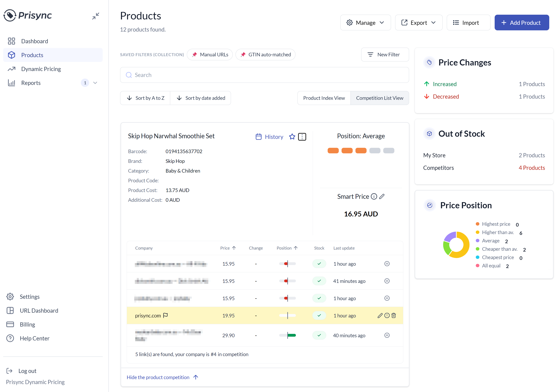Edit the prisync.com URL row with the pencil icon
The width and height of the screenshot is (557, 392).
(380, 315)
